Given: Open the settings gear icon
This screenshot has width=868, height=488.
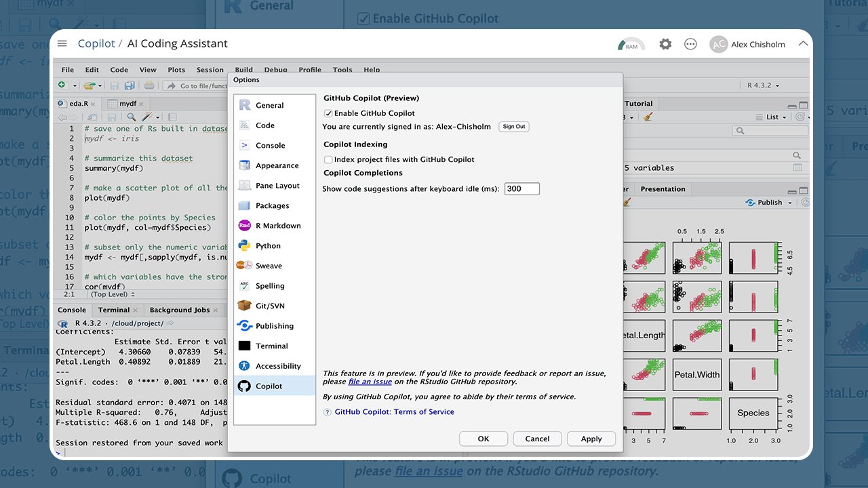Looking at the screenshot, I should pos(665,44).
